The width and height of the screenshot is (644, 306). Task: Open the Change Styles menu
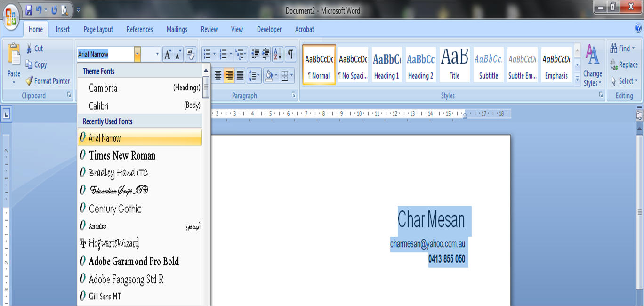593,66
